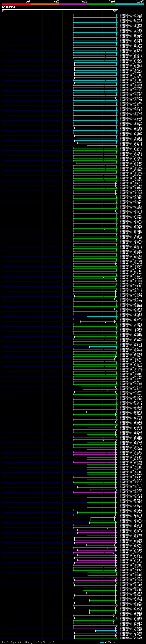Select hit label UniRef100_A5ATT9
Image resolution: width=146 pixels, height=644 pixels.
coord(131,316)
